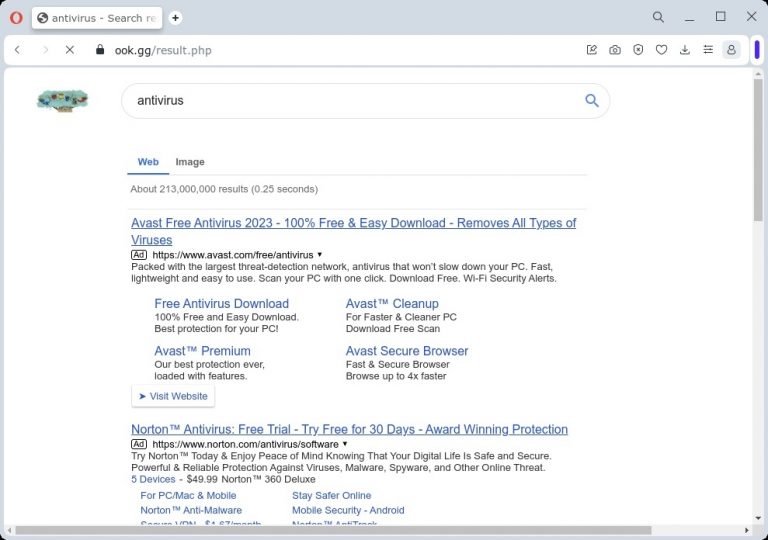Expand the norton.com ad URL dropdown arrow
This screenshot has height=540, width=768.
[345, 444]
